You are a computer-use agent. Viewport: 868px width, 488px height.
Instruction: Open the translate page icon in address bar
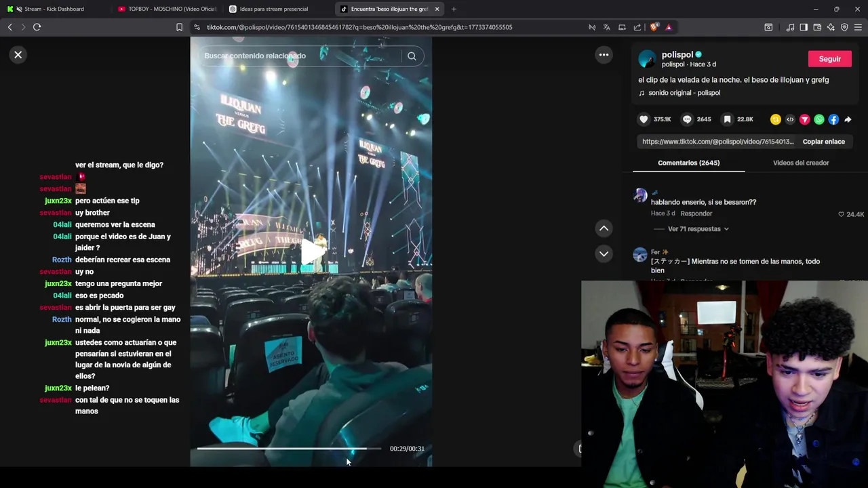click(606, 27)
